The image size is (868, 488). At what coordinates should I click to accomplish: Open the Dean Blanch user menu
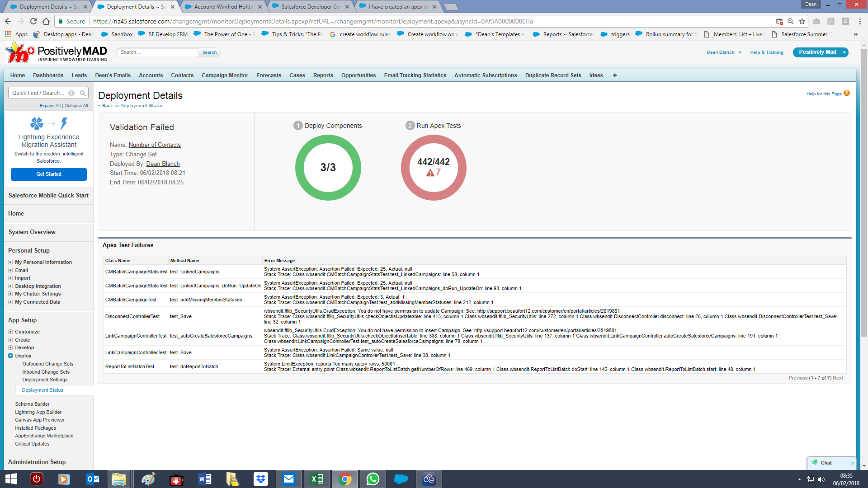[724, 52]
